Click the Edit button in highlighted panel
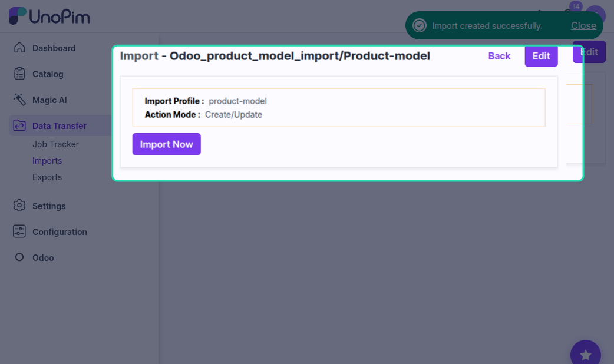The image size is (614, 364). point(541,56)
